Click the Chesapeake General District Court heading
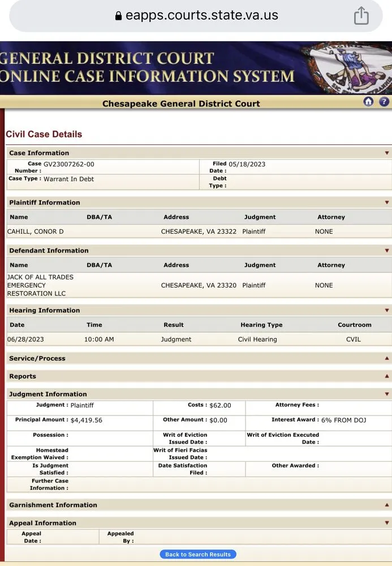Screen dimensions: 392x566 [181, 104]
